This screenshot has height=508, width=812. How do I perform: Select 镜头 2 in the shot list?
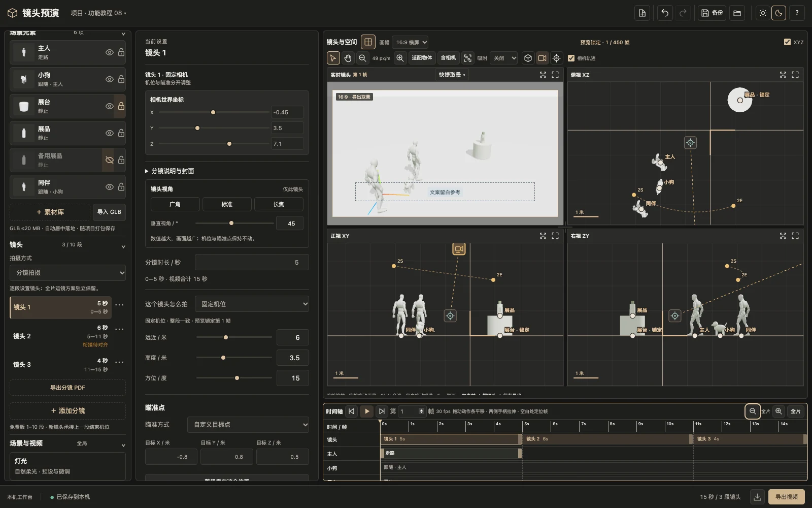[x=61, y=336]
